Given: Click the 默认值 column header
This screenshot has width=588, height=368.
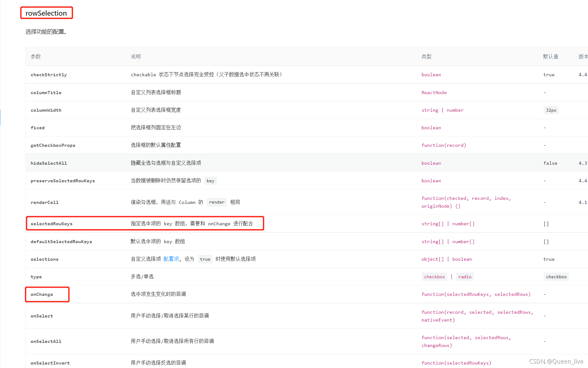Looking at the screenshot, I should pyautogui.click(x=551, y=56).
